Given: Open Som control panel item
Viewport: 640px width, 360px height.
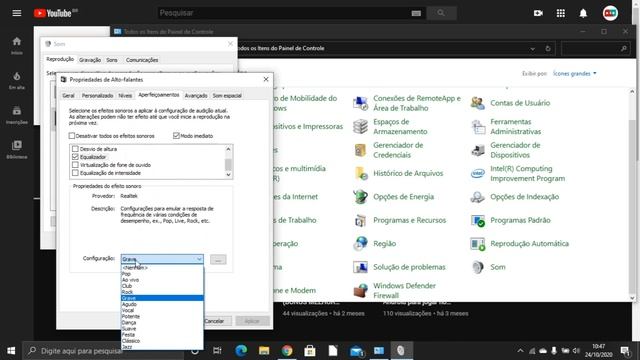Looking at the screenshot, I should tap(488, 267).
